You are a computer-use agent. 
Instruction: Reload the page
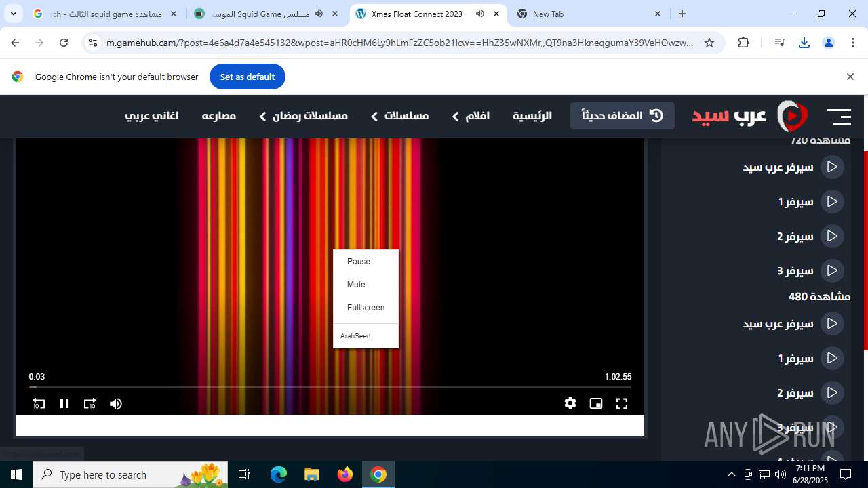pos(64,43)
